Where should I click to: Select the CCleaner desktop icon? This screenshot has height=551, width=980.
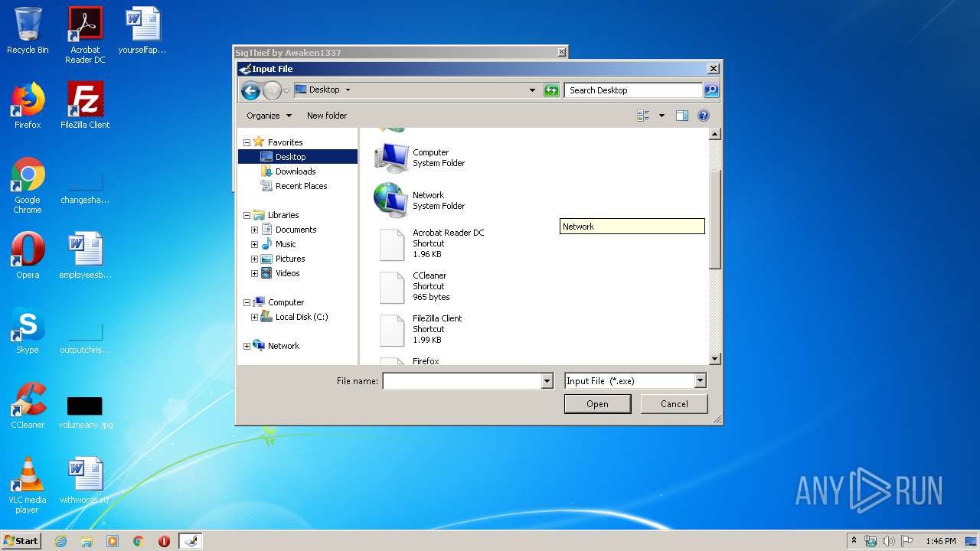coord(28,406)
